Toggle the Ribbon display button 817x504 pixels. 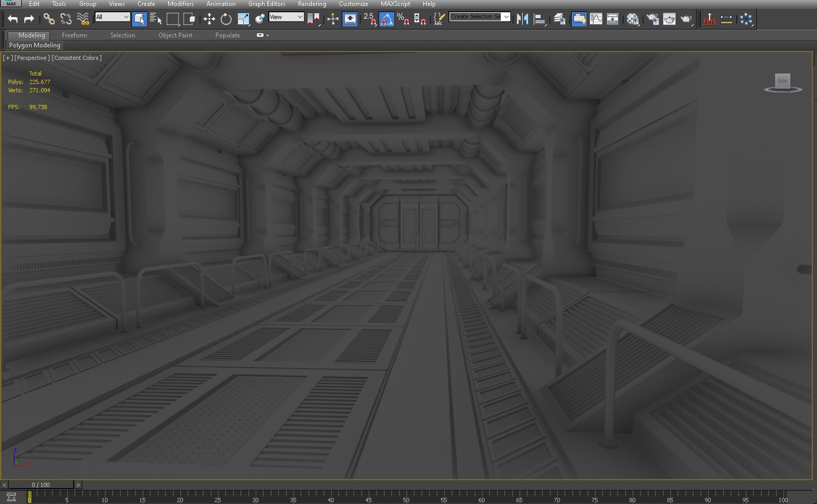(579, 19)
